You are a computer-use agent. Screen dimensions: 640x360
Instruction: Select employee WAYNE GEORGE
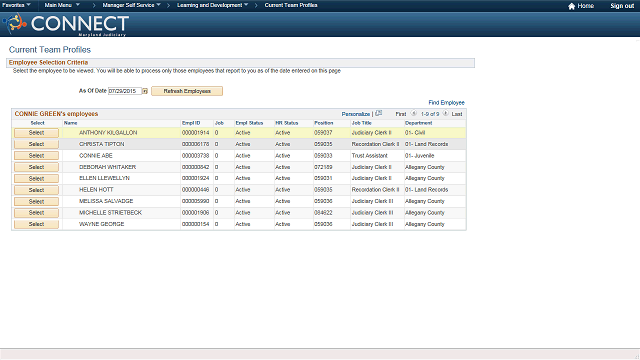(x=36, y=224)
